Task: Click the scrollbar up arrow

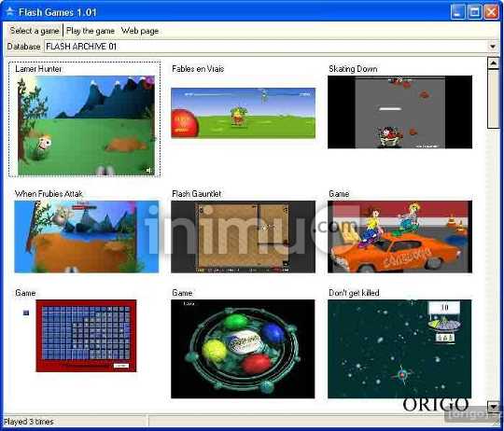Action: click(x=493, y=63)
